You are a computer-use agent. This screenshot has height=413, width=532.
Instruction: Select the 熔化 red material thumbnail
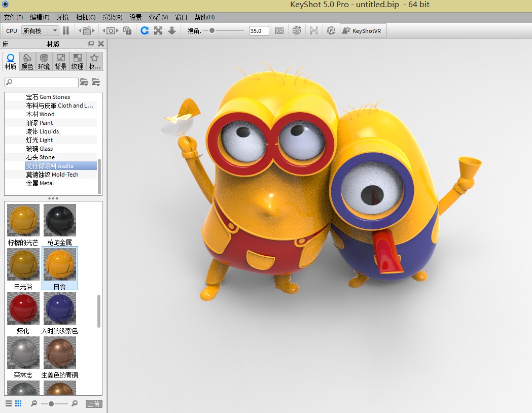point(23,308)
